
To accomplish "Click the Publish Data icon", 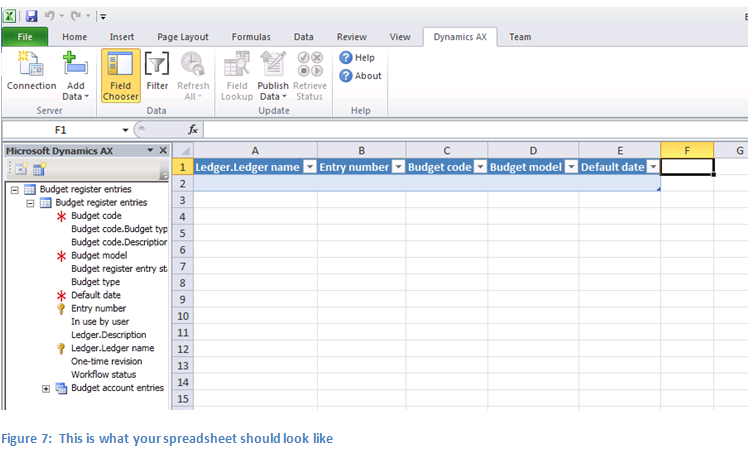I will (272, 66).
